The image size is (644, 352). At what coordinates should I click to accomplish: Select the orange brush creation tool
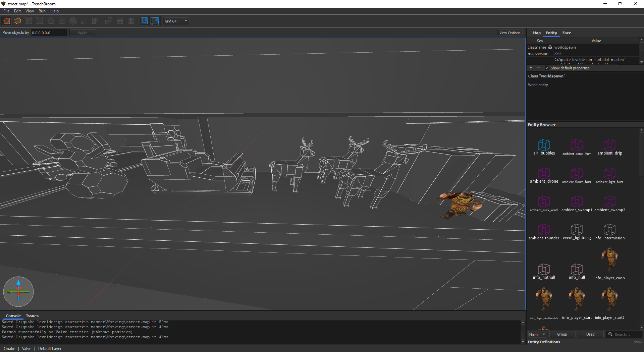[18, 21]
